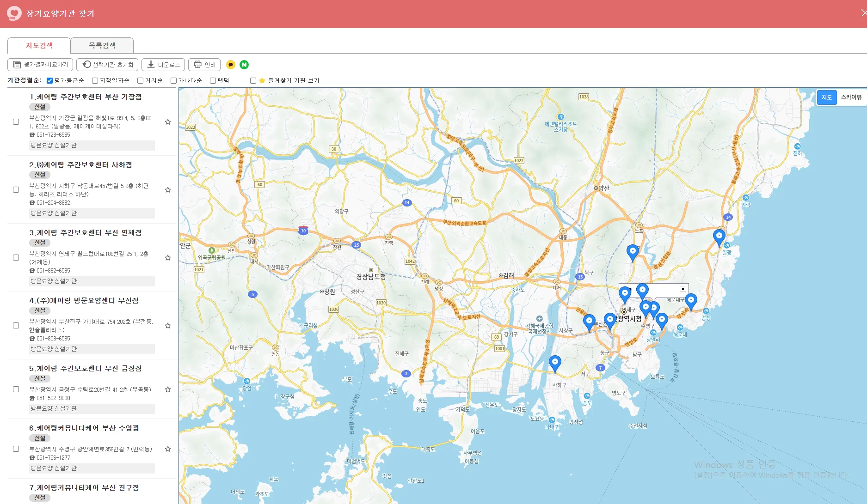Screen dimensions: 867x504
Task: Check the box for 부산 연제점
Action: (16, 258)
